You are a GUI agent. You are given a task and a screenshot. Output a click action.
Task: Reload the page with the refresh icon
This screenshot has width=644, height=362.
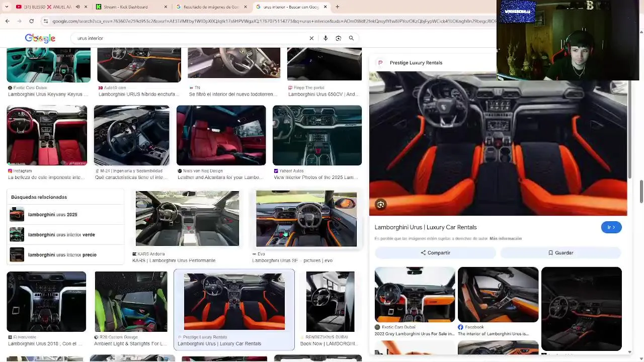pos(31,21)
